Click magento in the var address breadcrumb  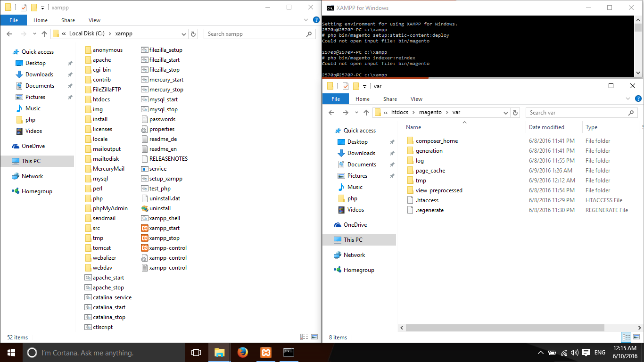click(430, 113)
